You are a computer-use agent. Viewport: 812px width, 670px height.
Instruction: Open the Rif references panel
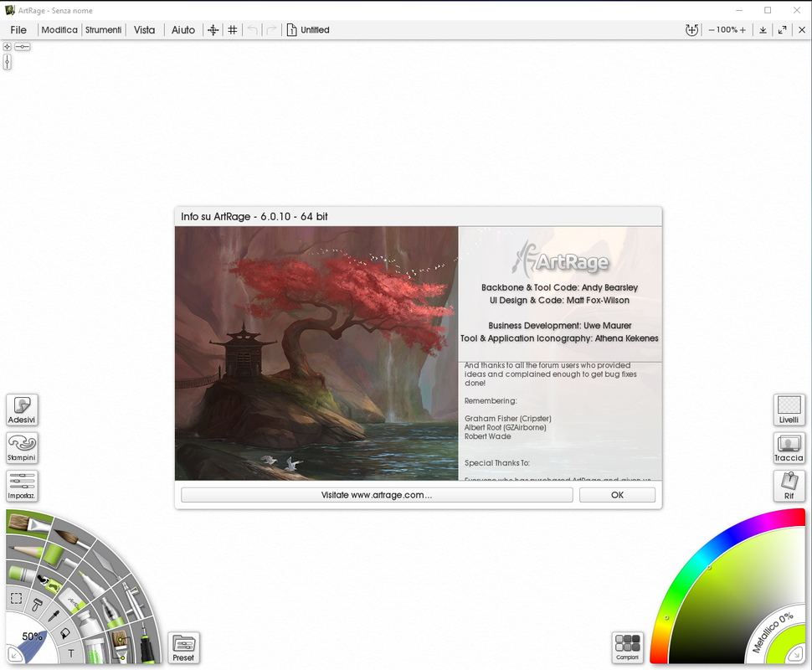click(789, 486)
